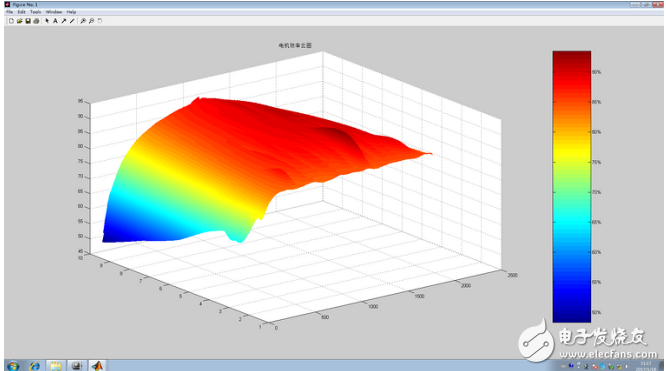Activate the Zoom Out magnifier tool
Viewport: 666px width, 371px height.
pyautogui.click(x=91, y=21)
